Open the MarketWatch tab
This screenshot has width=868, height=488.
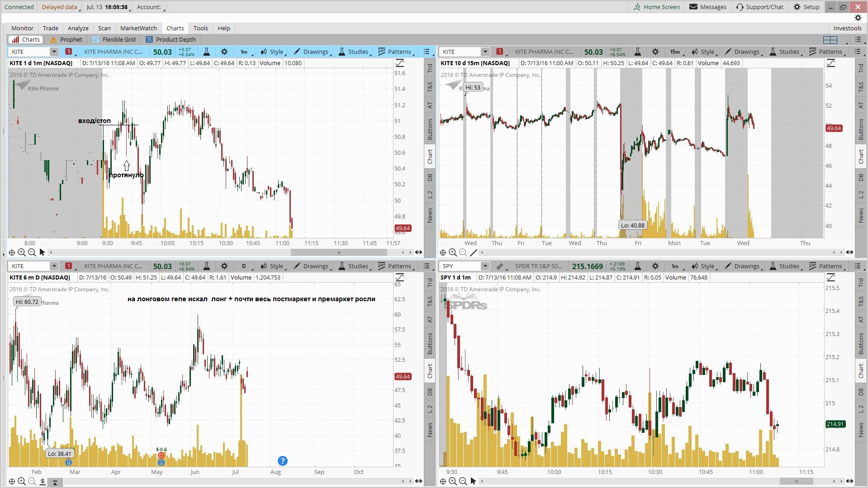coord(138,28)
